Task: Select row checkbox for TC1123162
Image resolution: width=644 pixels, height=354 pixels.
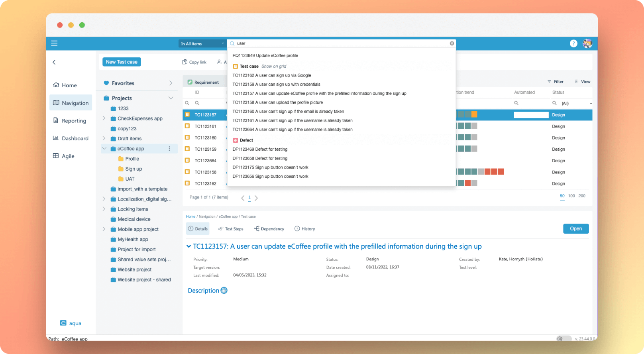Action: click(187, 183)
